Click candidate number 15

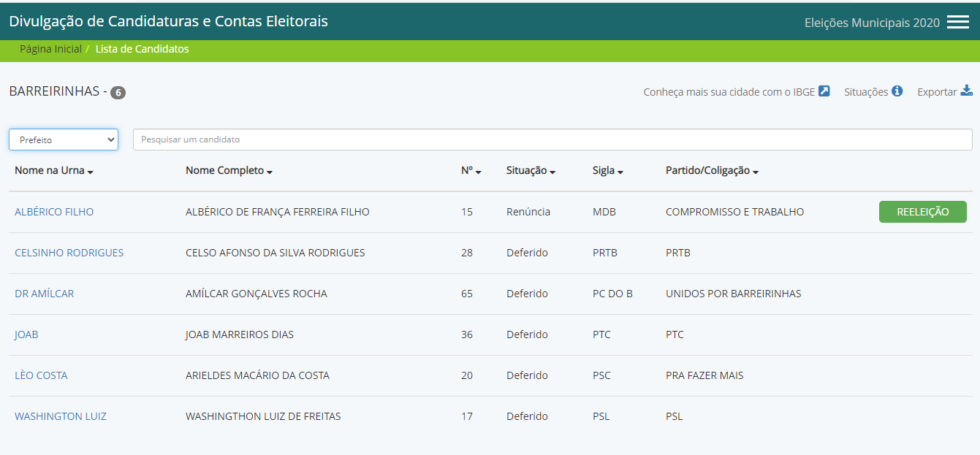coord(467,212)
